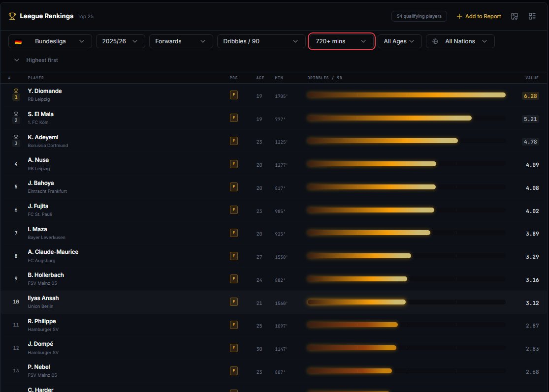The width and height of the screenshot is (549, 392).
Task: Click the MIN column header
Action: click(279, 78)
